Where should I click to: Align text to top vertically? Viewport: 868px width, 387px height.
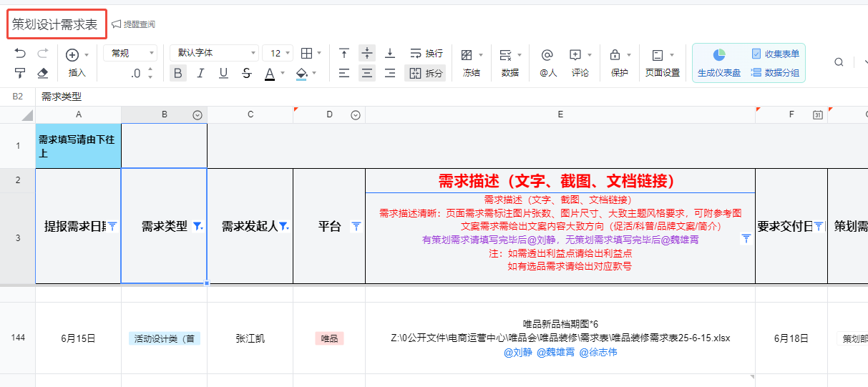pos(344,54)
